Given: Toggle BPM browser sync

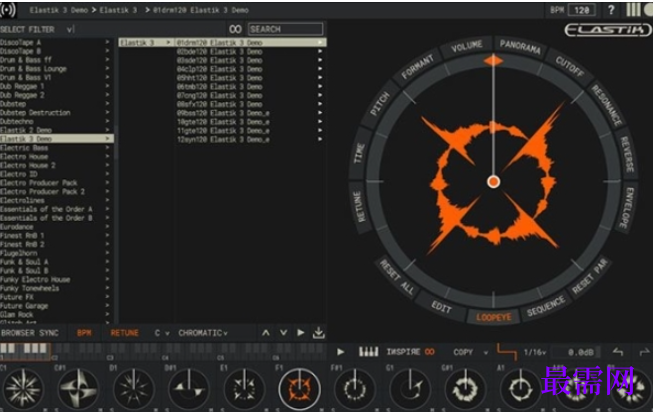Looking at the screenshot, I should tap(84, 333).
